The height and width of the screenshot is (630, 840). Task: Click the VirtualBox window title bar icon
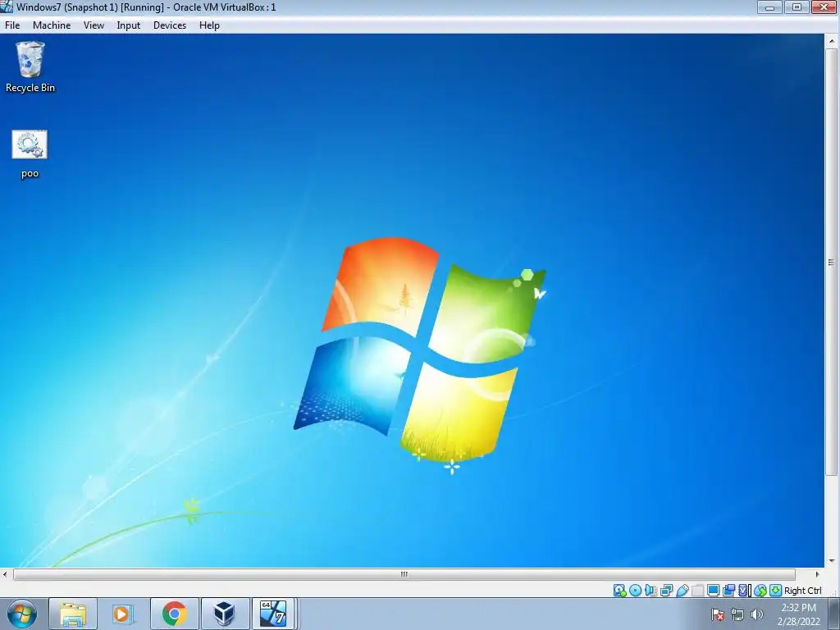[7, 7]
